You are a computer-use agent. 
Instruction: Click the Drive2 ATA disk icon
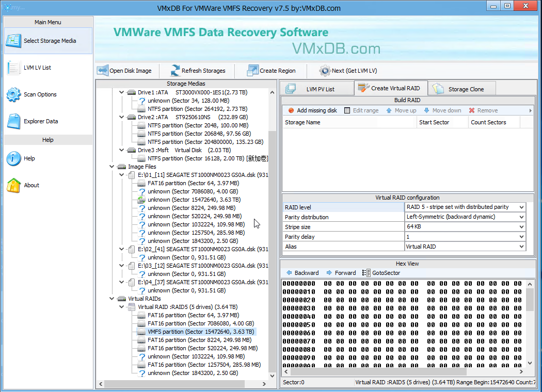point(131,118)
